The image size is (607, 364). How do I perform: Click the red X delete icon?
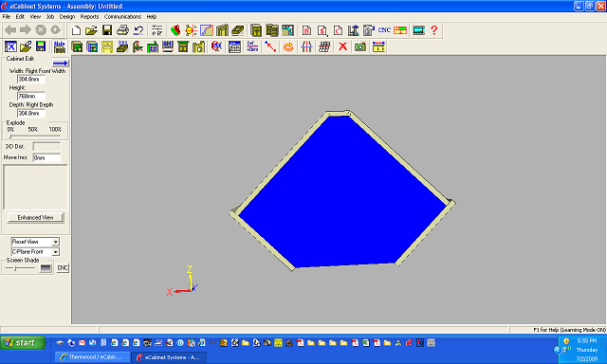click(x=342, y=46)
